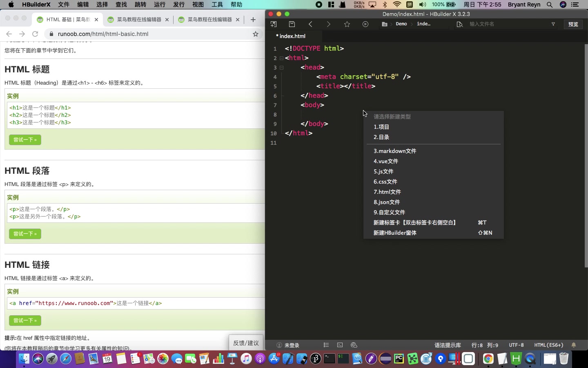The image size is (588, 368).
Task: Click the new-file icon in HBuilderX toolbar
Action: (x=274, y=24)
